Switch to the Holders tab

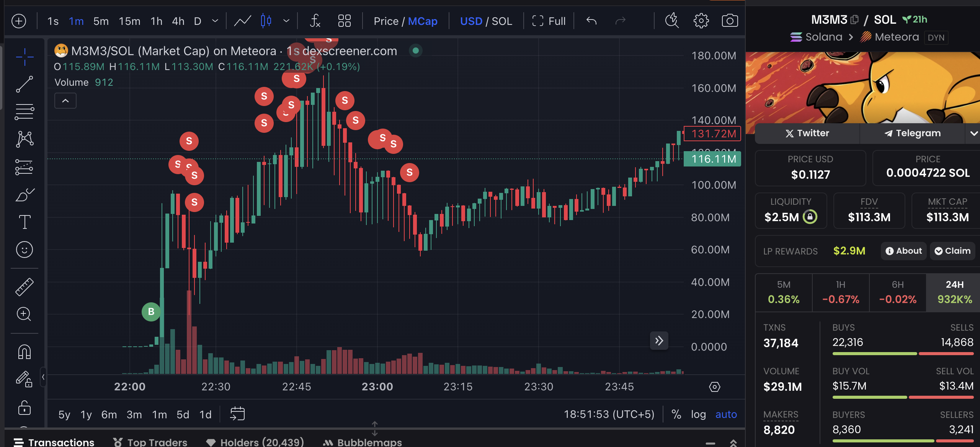[x=255, y=442]
